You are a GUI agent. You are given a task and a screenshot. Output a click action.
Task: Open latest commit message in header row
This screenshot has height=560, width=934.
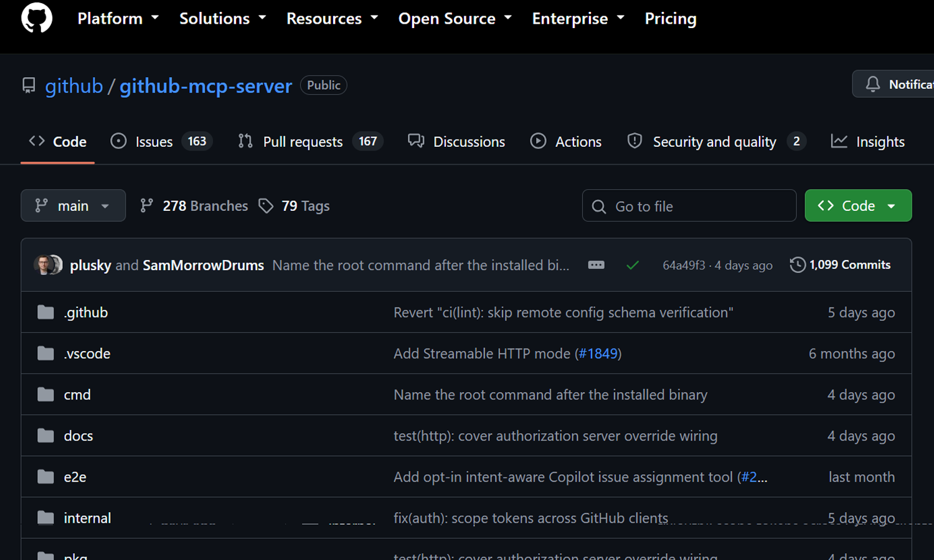pos(421,265)
